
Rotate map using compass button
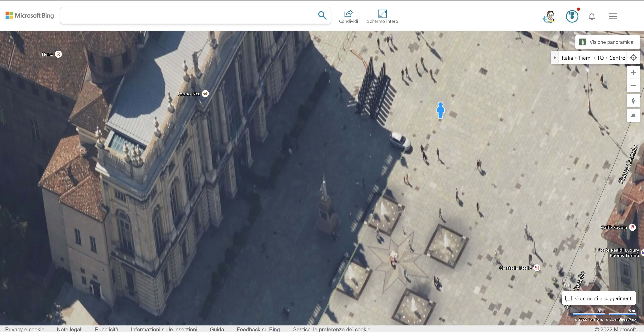633,101
